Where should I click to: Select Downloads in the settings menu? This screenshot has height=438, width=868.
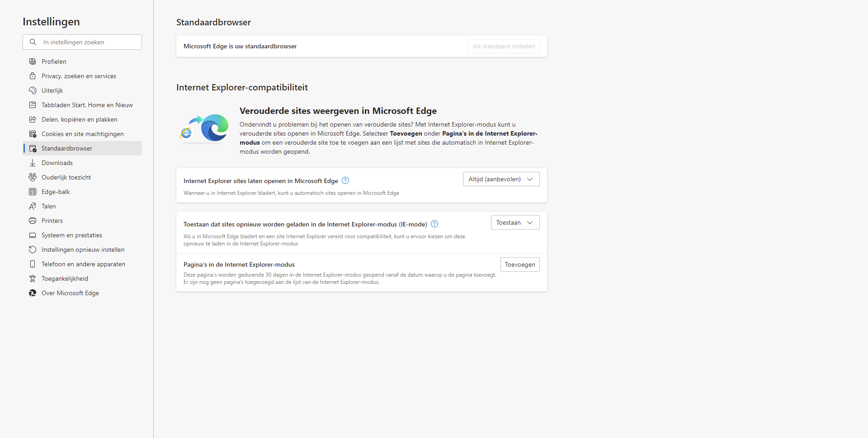[x=82, y=163]
